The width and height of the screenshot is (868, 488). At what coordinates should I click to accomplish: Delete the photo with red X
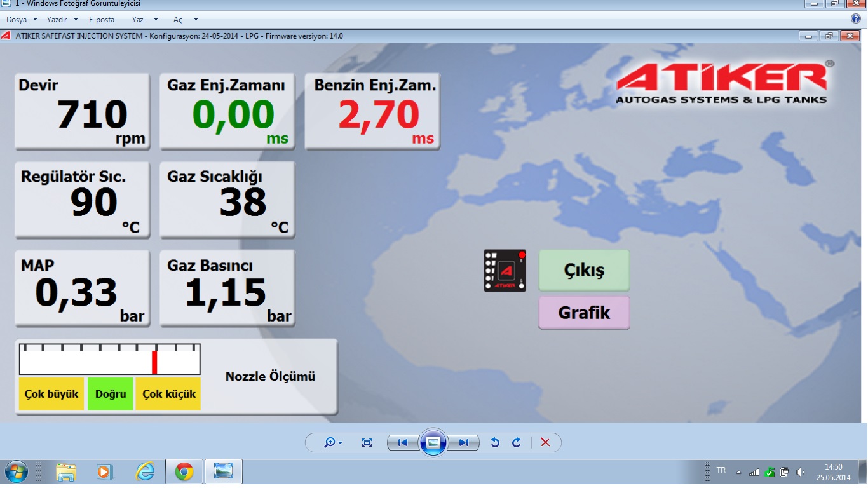coord(545,442)
